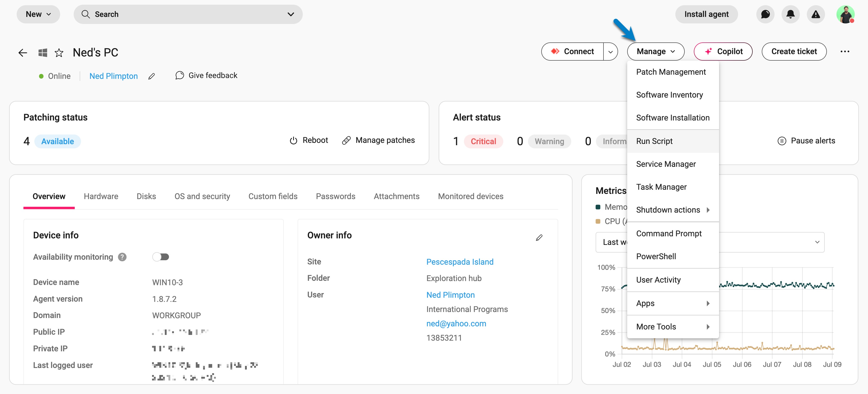Click the Create ticket button
Screen dimensions: 868x394
794,52
